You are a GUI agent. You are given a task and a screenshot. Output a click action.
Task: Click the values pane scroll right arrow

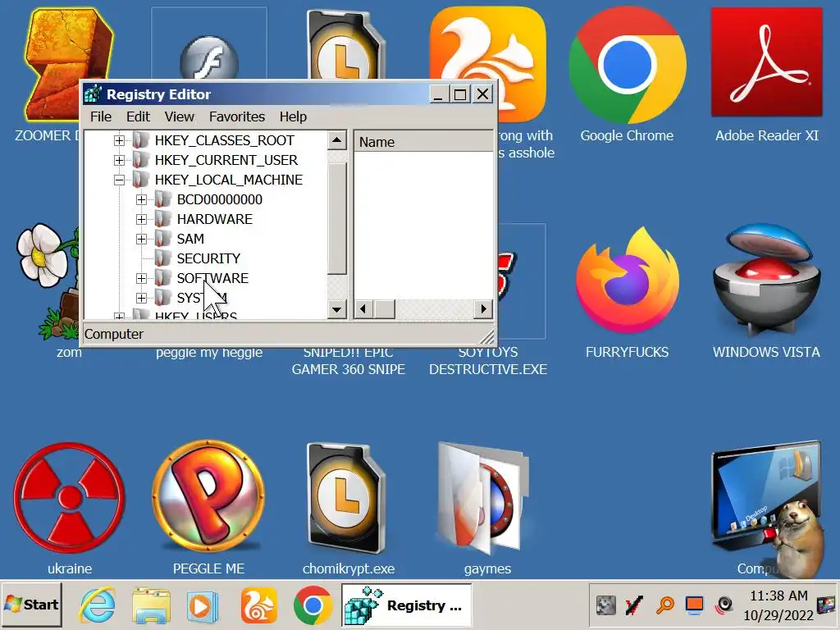[484, 309]
